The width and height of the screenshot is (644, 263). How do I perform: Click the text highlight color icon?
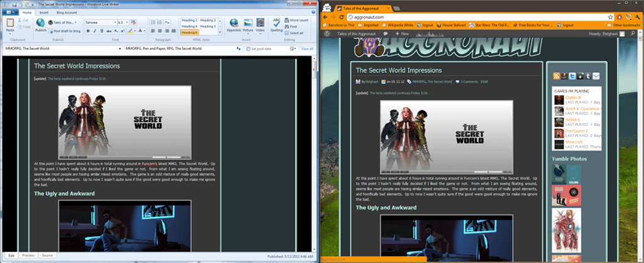click(130, 31)
